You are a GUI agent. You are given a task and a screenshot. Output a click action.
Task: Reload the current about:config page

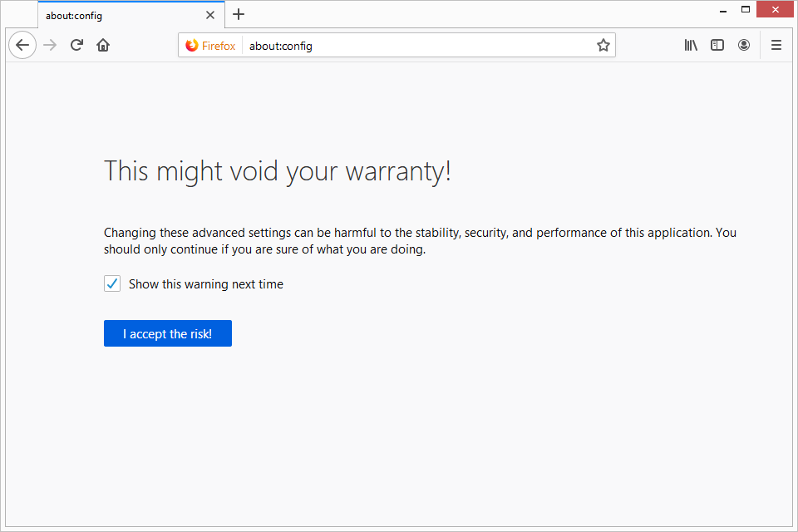pos(76,46)
